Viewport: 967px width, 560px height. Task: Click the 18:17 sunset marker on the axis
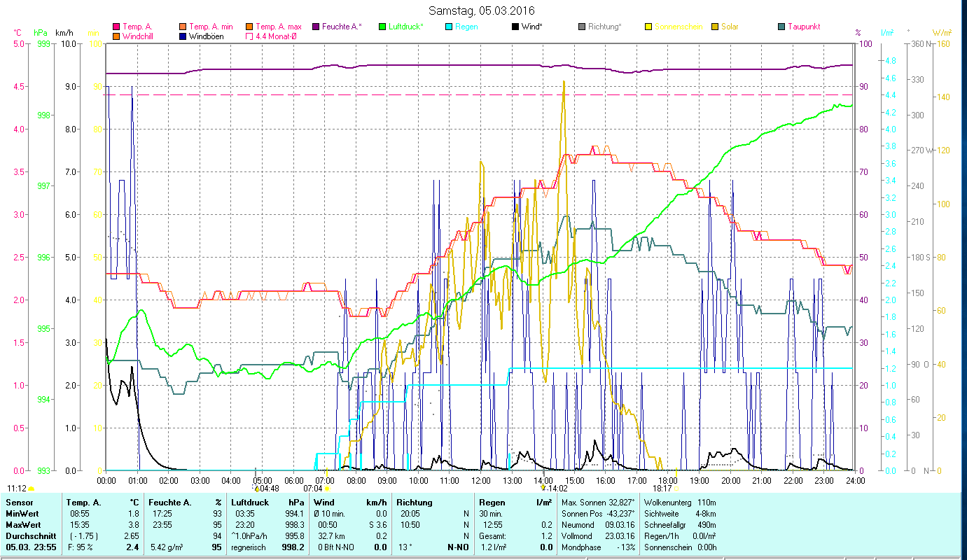(662, 489)
